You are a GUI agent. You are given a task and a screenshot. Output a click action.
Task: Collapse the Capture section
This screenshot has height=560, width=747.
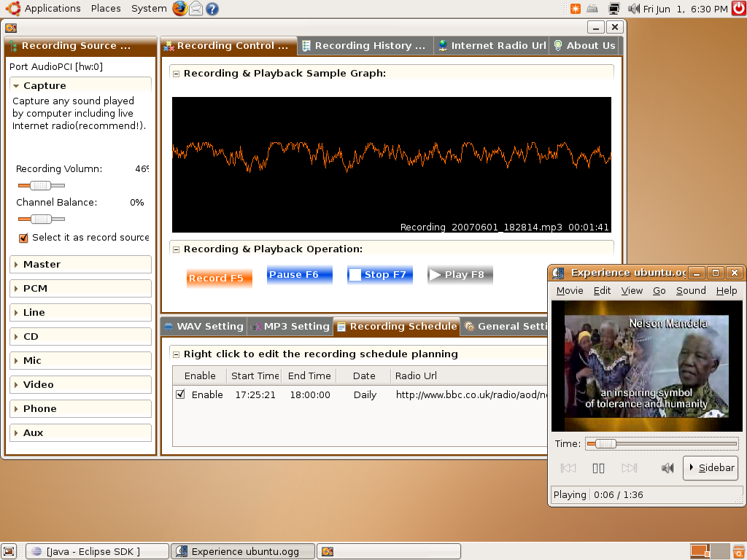coord(16,86)
